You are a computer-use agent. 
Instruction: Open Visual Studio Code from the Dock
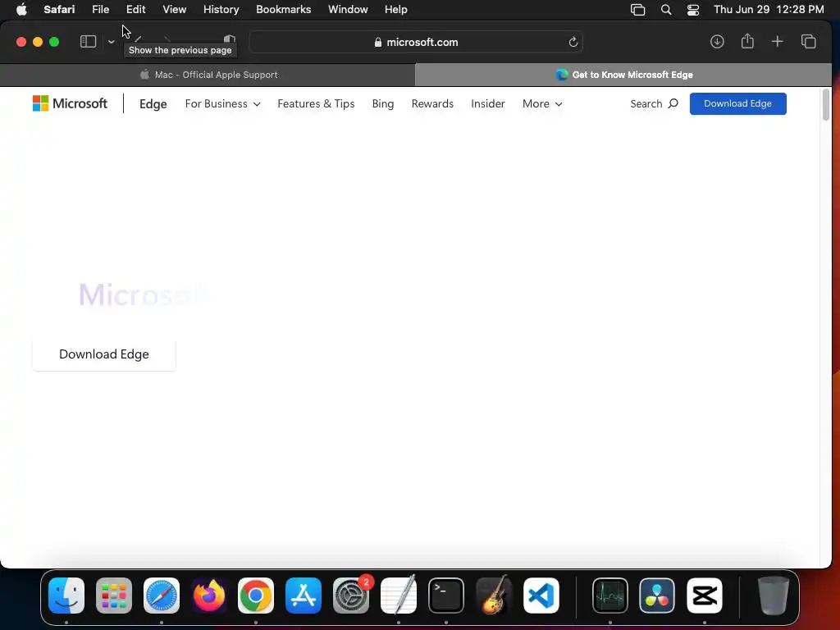(x=541, y=596)
